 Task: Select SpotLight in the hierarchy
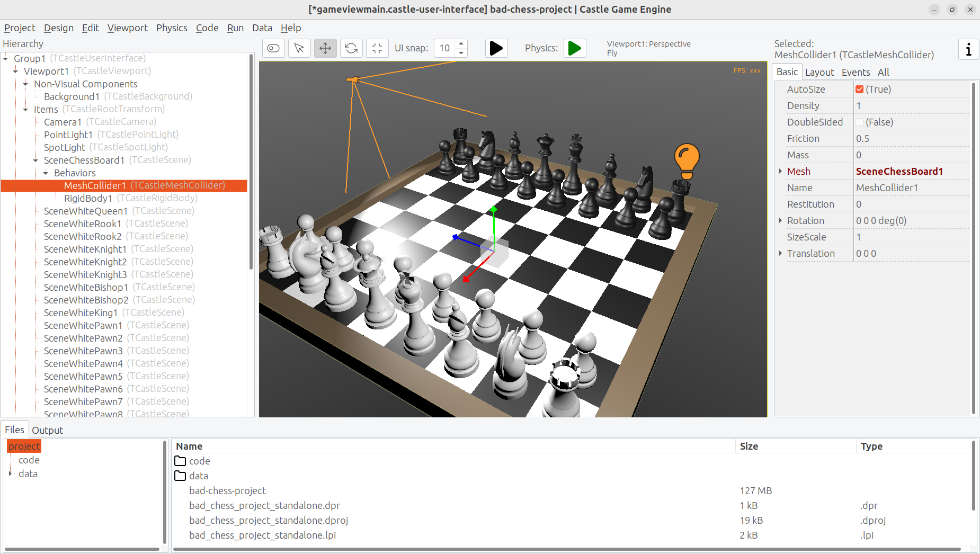[106, 147]
